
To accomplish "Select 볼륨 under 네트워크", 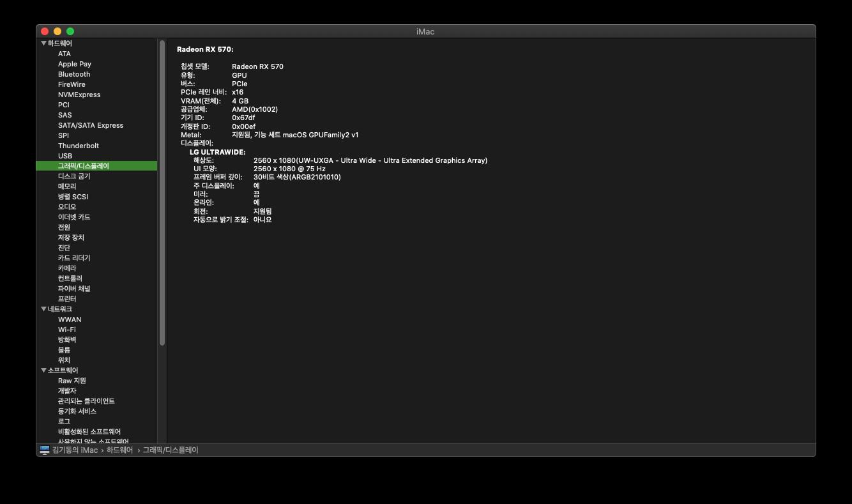I will click(x=64, y=350).
